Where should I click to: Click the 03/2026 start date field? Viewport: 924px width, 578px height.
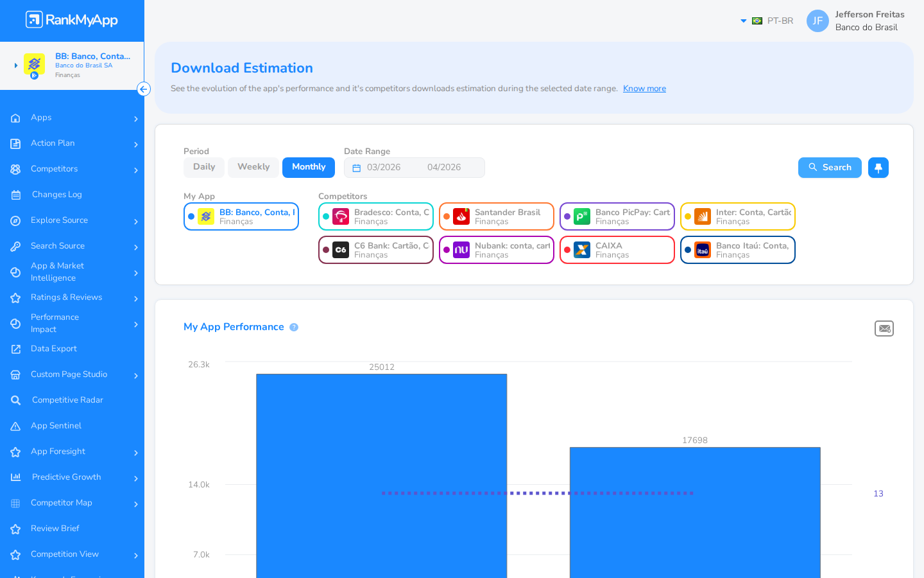384,168
